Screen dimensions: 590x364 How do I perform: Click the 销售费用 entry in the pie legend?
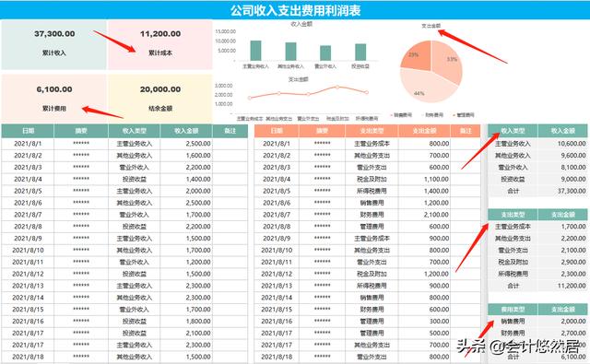402,114
